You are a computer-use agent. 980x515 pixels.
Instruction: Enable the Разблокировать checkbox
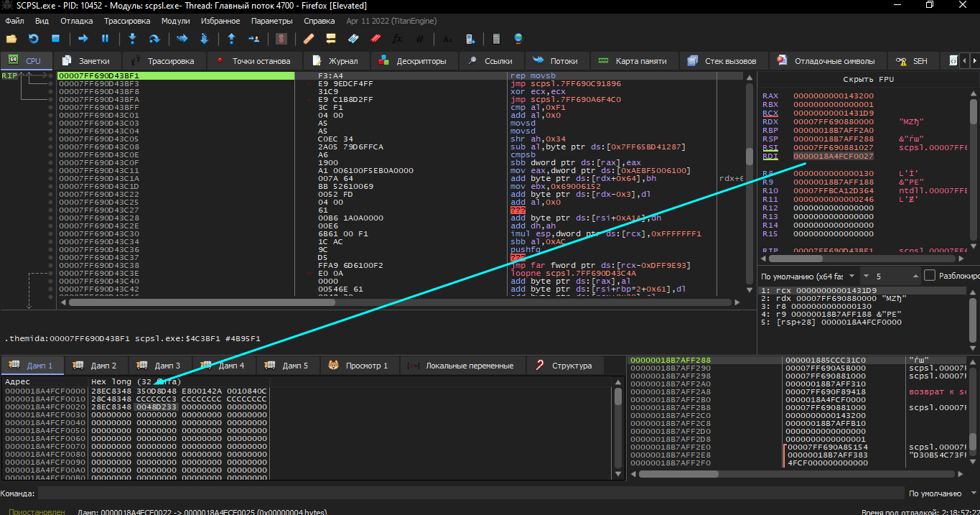click(x=930, y=276)
